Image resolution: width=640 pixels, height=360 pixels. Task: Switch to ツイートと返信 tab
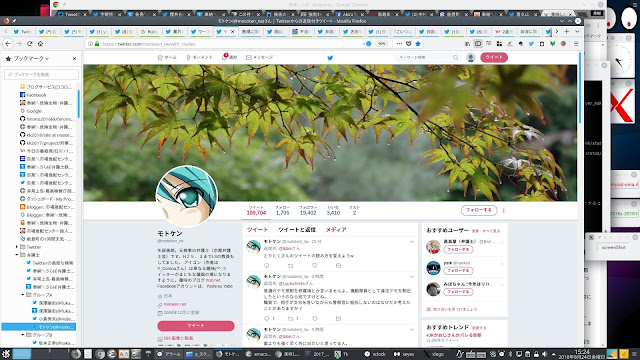coord(297,230)
